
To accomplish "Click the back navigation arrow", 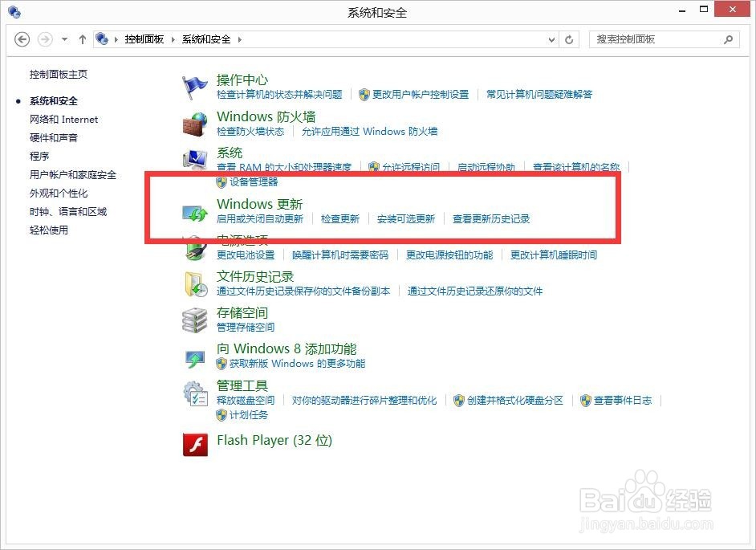I will click(x=22, y=39).
